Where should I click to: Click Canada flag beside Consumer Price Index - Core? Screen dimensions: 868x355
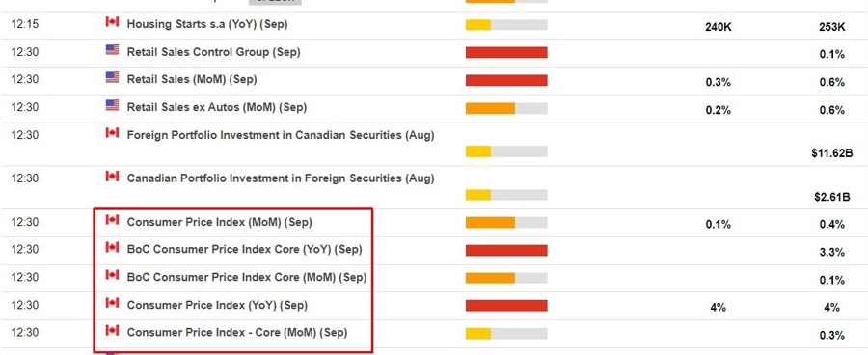click(x=113, y=330)
